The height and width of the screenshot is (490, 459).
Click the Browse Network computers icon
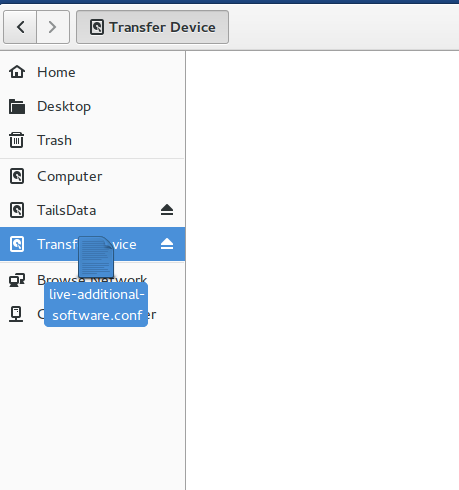click(x=17, y=280)
